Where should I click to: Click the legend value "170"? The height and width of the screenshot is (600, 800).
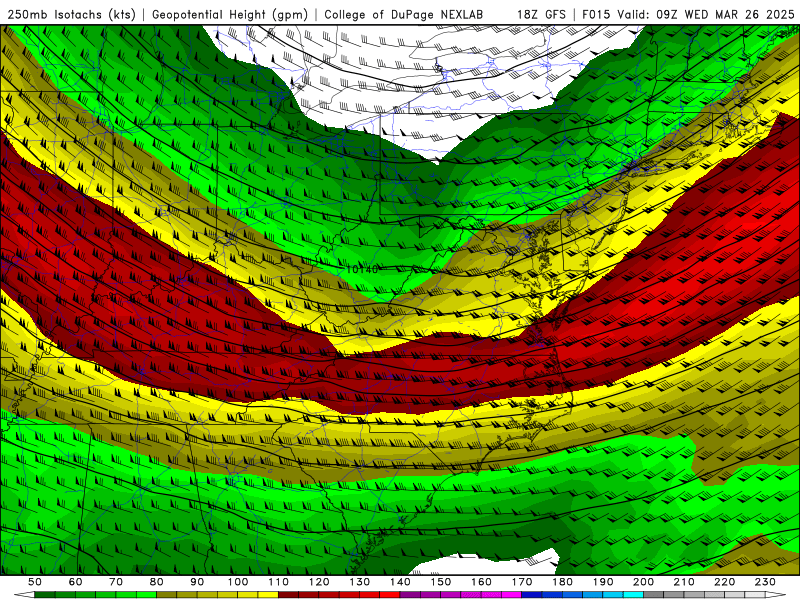522,582
